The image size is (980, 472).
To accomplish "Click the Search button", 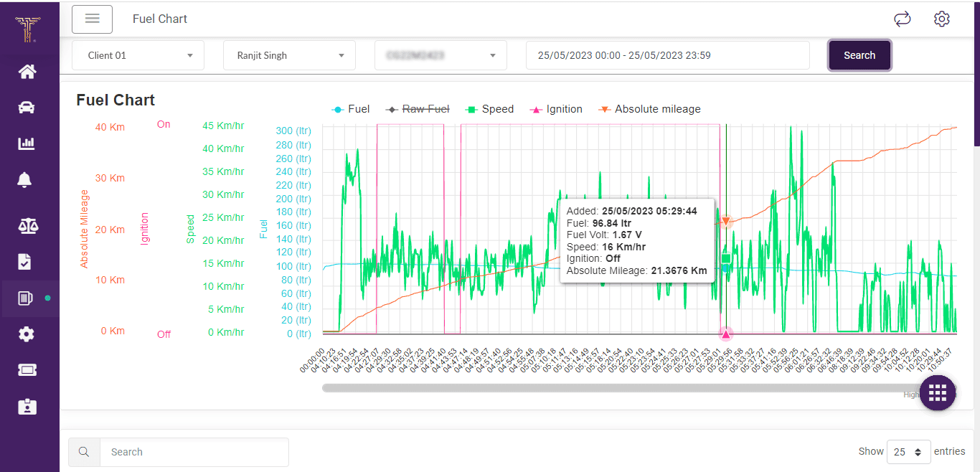I will coord(859,55).
